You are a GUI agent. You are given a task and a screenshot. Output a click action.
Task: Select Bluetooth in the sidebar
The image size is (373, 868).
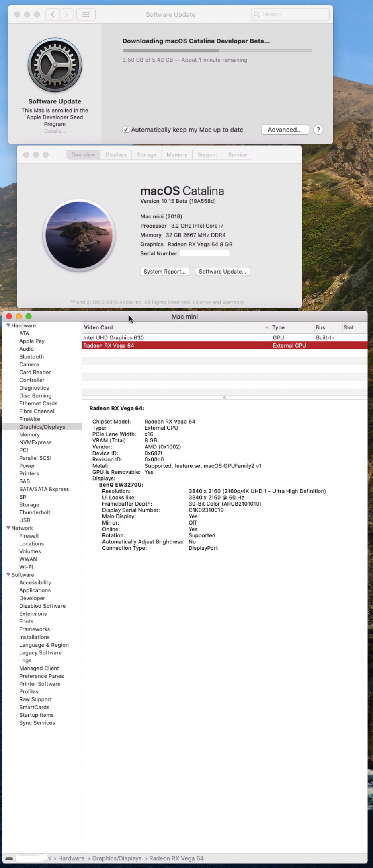pyautogui.click(x=31, y=357)
